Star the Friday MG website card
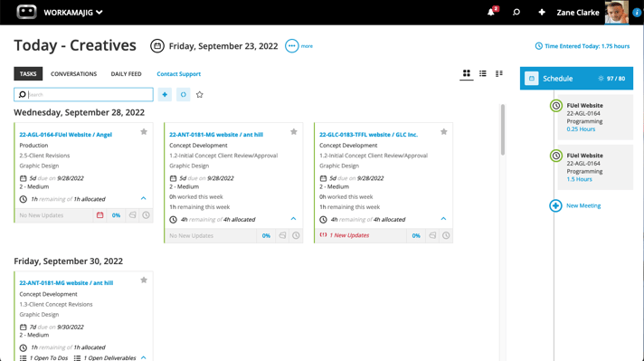The image size is (644, 361). pos(144,280)
